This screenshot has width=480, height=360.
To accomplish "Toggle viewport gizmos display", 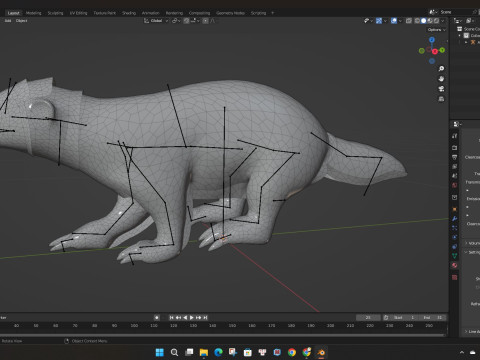I will [379, 21].
